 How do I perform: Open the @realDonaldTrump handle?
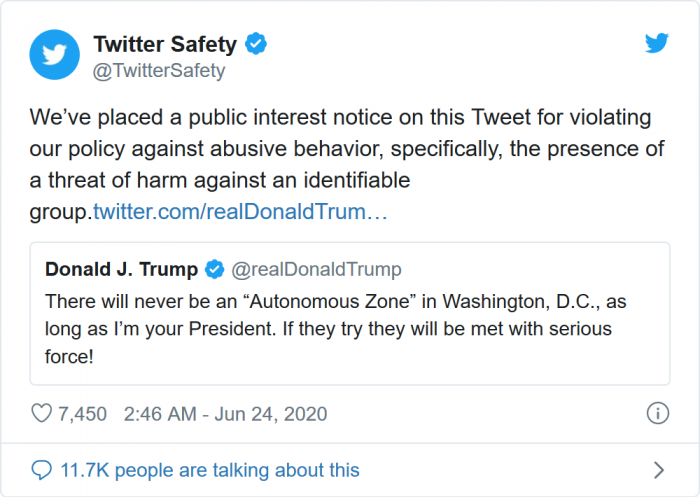[x=316, y=269]
